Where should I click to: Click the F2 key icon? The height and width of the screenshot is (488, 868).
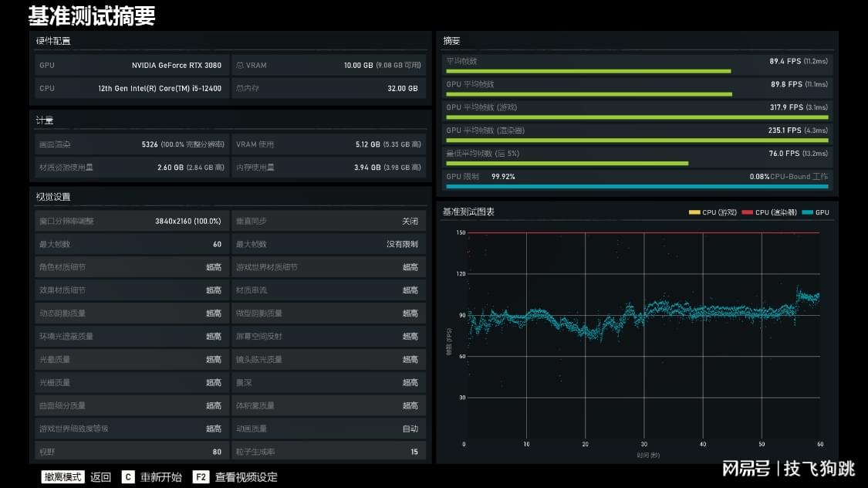click(201, 477)
